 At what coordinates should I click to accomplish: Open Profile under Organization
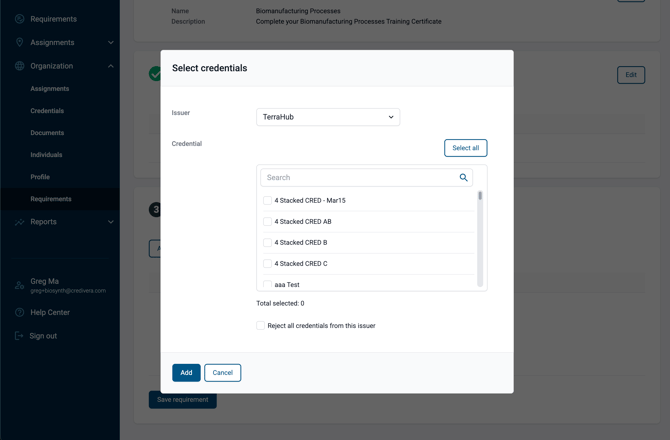click(x=40, y=177)
